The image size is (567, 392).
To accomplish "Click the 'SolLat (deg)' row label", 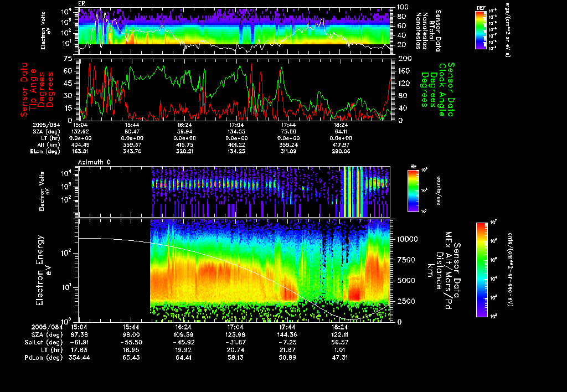I will click(x=44, y=342).
